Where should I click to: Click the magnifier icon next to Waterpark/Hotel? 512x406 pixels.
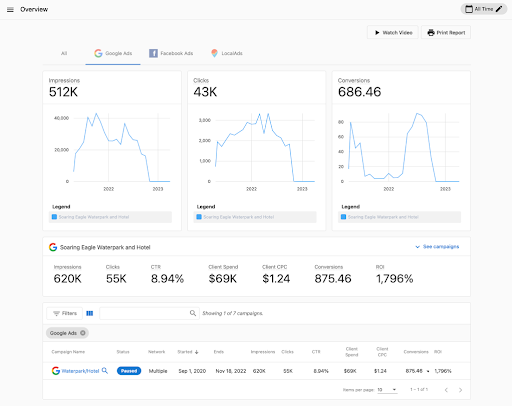click(x=105, y=370)
